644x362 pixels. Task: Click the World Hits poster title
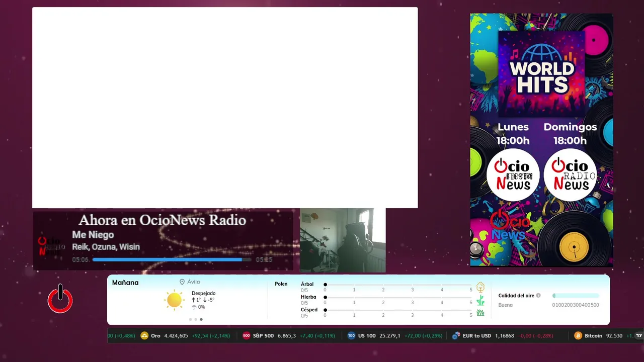click(541, 77)
